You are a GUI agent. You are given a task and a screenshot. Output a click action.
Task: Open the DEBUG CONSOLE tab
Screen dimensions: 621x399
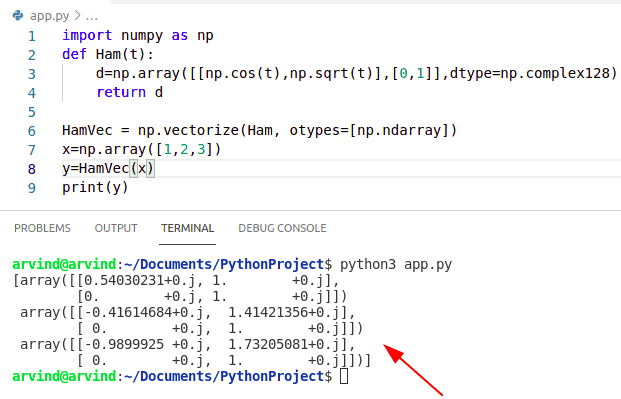click(282, 228)
